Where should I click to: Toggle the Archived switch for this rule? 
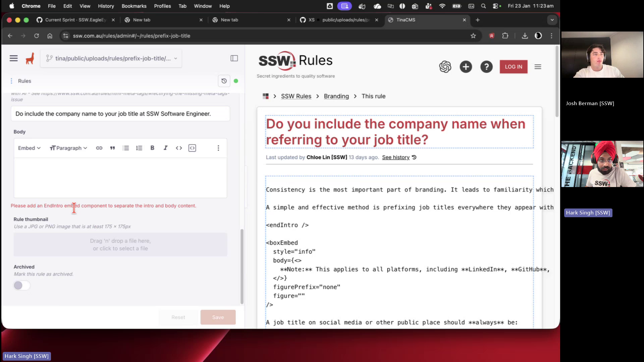point(21,285)
